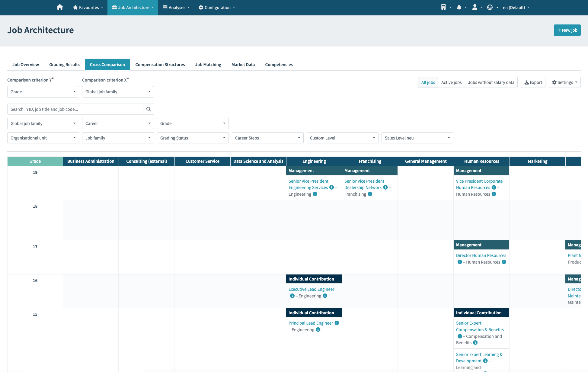Select Jobs without salary data toggle

[x=491, y=82]
